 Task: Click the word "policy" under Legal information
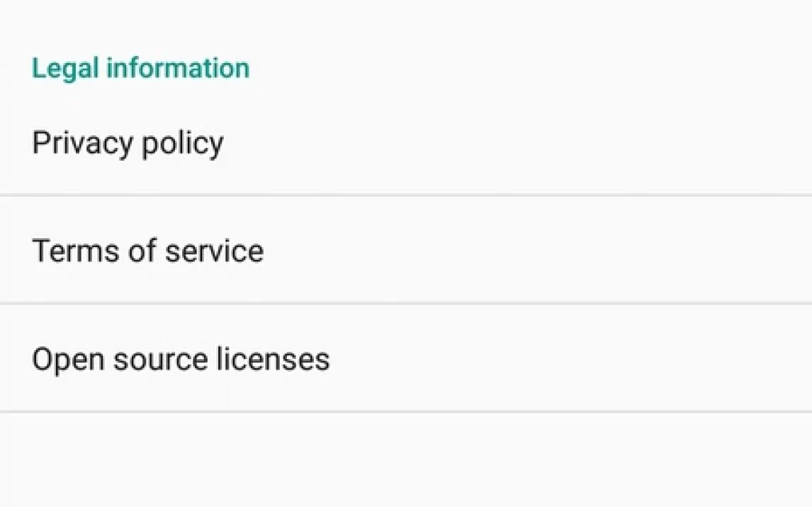tap(183, 143)
